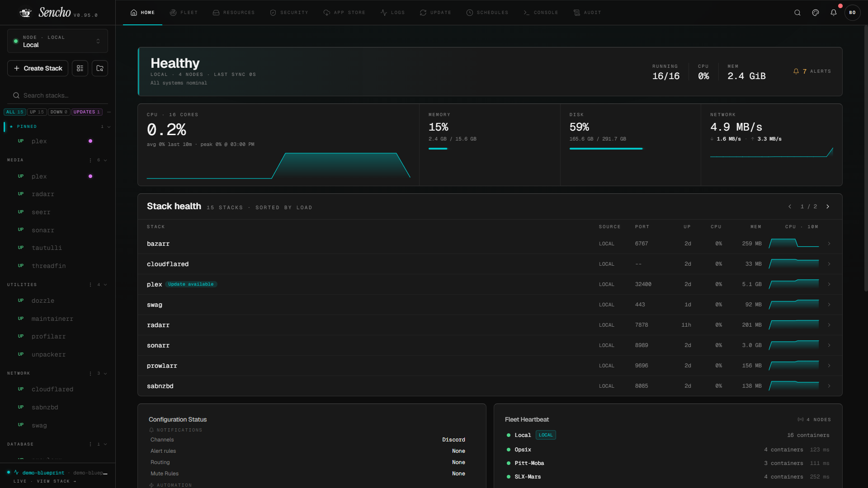Open plex row details arrow in Stack health
The width and height of the screenshot is (868, 488).
[829, 284]
